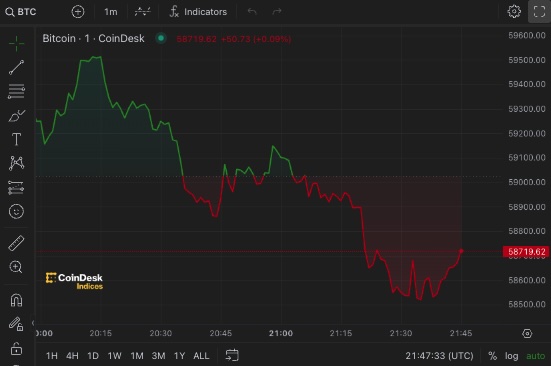Toggle magnet mode

pos(17,300)
